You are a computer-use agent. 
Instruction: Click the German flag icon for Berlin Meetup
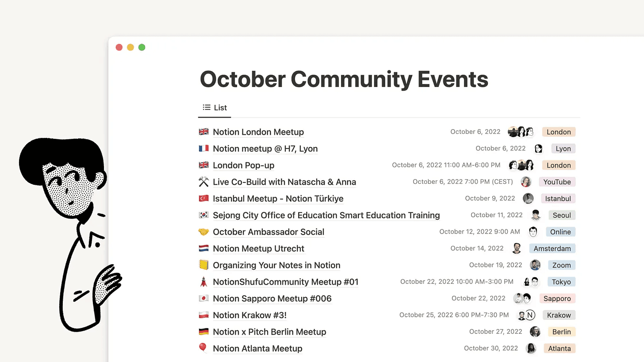click(203, 332)
